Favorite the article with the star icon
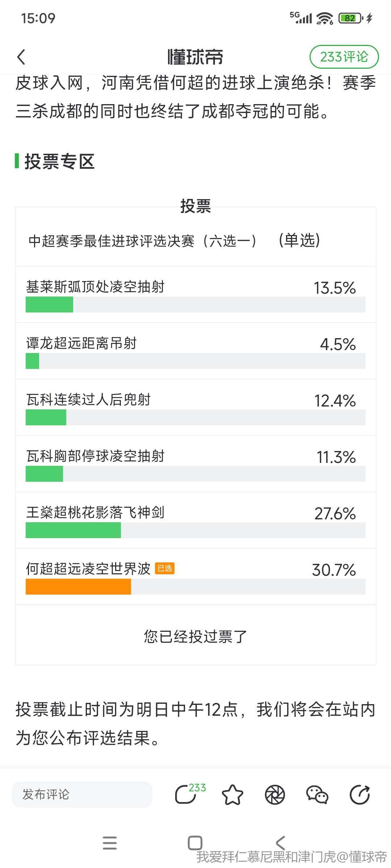The height and width of the screenshot is (868, 391). 232,795
